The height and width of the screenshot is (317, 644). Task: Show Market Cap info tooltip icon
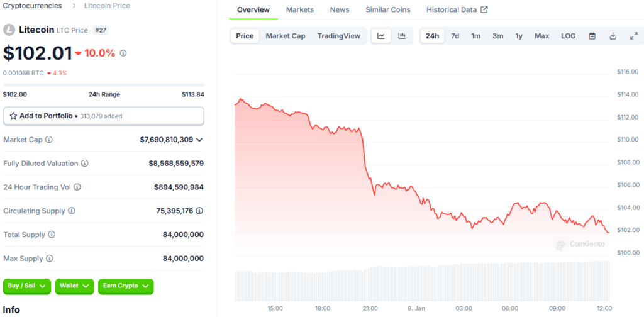(x=49, y=140)
